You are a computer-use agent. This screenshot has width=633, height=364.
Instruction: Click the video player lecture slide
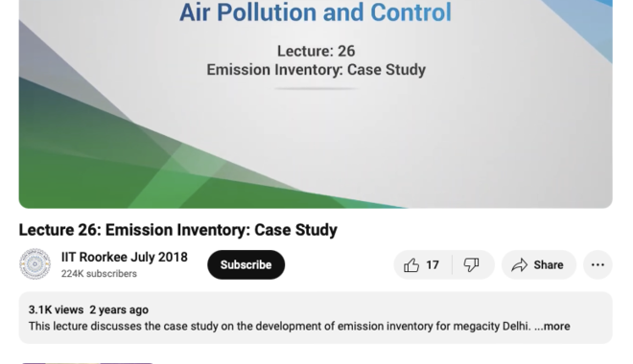316,104
